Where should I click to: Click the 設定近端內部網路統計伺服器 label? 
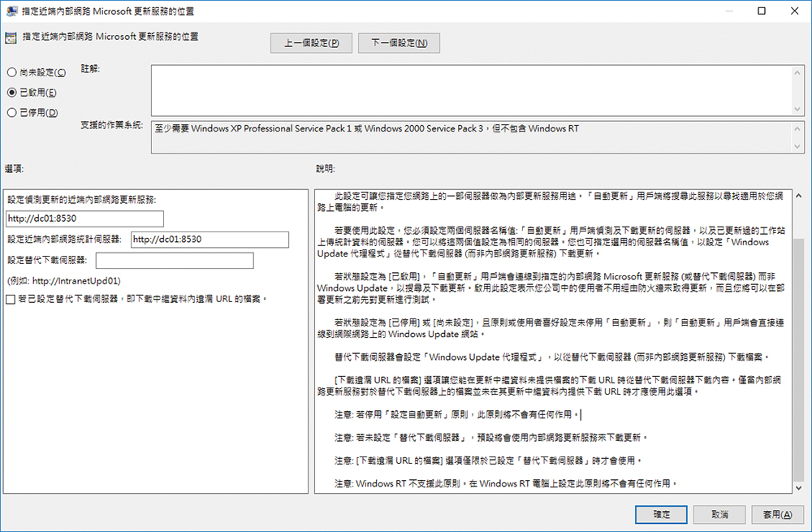pyautogui.click(x=64, y=240)
